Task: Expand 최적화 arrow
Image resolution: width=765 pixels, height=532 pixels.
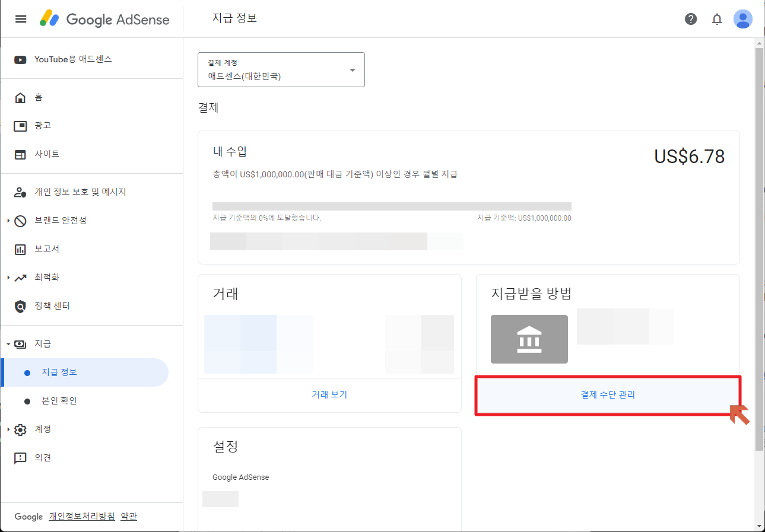Action: click(8, 278)
